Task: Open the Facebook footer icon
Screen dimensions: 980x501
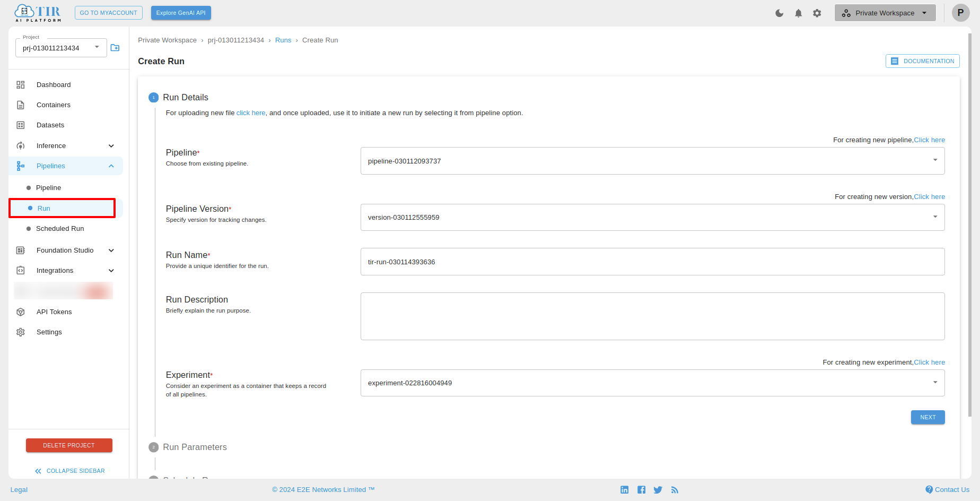Action: coord(642,490)
